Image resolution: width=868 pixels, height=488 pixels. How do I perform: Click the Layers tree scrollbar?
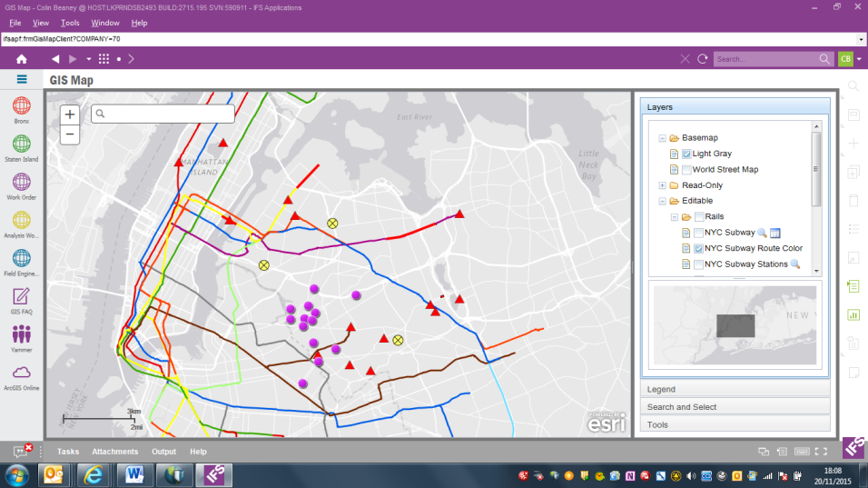[816, 169]
